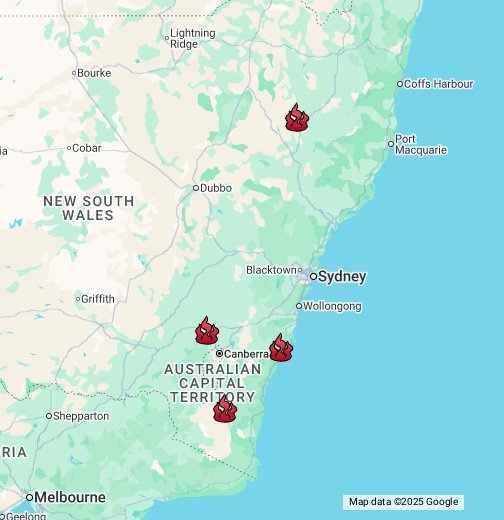The width and height of the screenshot is (504, 520).
Task: Select the Dubbo town label
Action: click(216, 188)
